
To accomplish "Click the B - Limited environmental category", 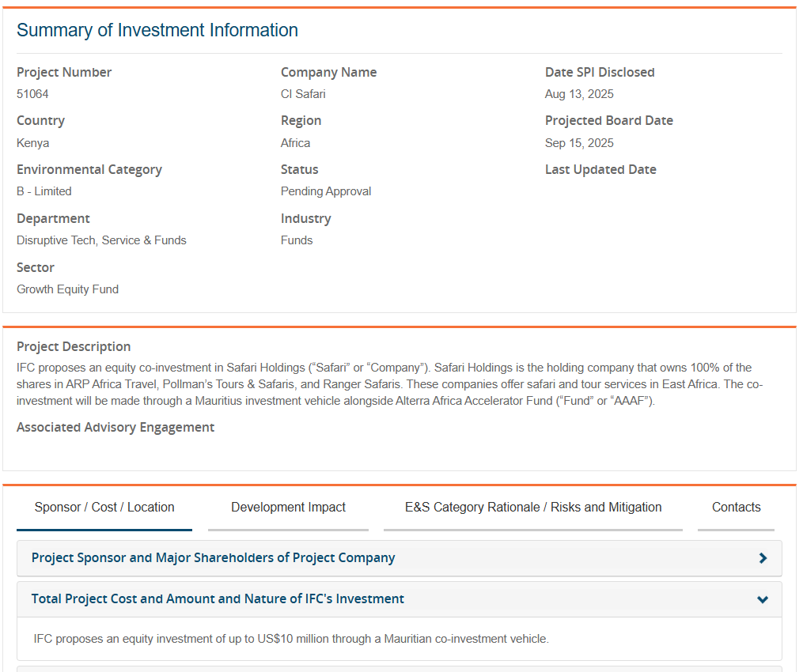I will click(44, 191).
